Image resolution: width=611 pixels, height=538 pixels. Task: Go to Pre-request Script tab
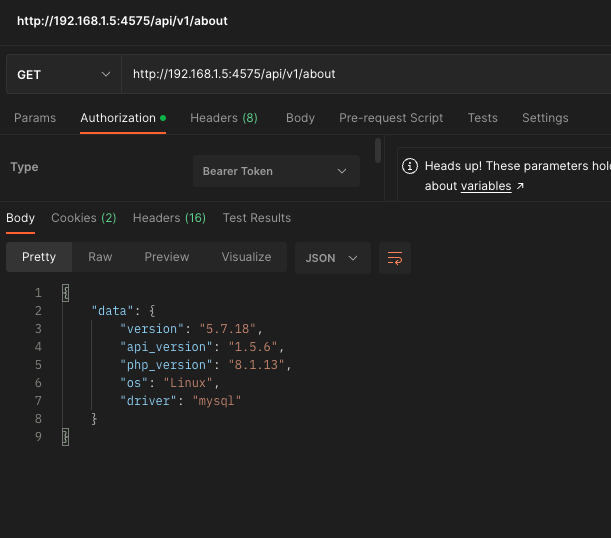[391, 118]
